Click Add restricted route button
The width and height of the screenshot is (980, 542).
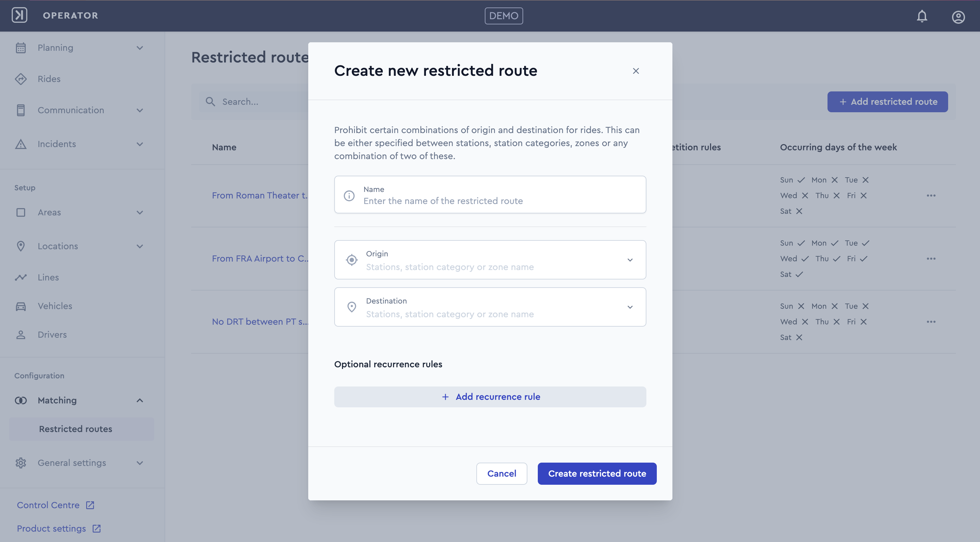888,102
